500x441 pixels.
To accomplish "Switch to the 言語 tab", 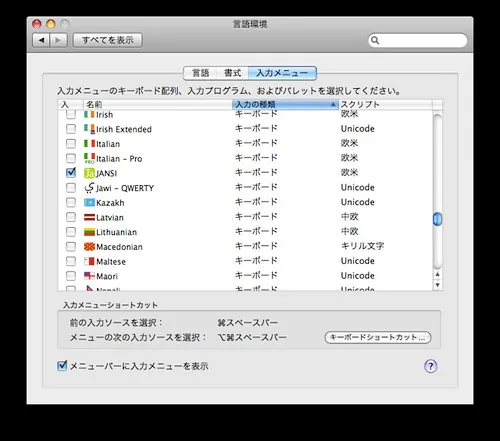I will pos(200,73).
